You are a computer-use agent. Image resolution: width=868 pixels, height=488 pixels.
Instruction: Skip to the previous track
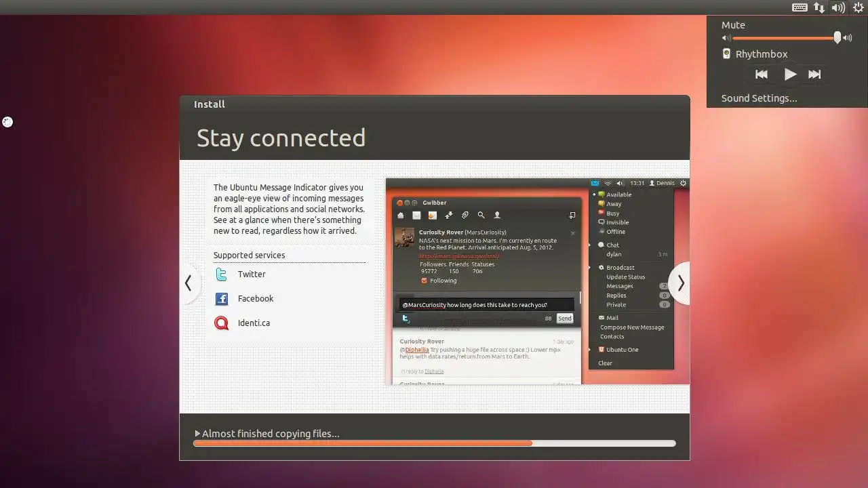762,75
